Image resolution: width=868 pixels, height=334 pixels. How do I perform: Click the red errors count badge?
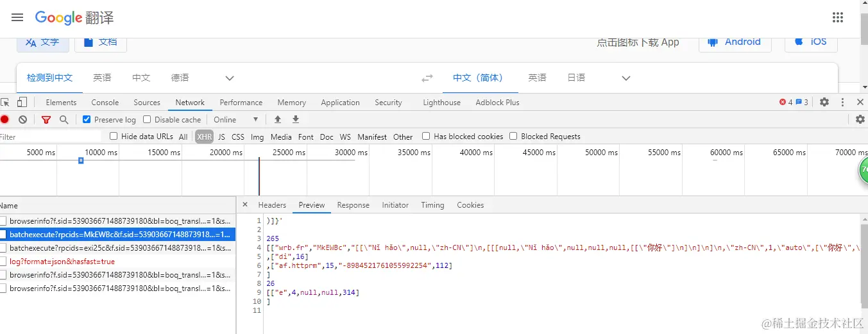tap(786, 102)
